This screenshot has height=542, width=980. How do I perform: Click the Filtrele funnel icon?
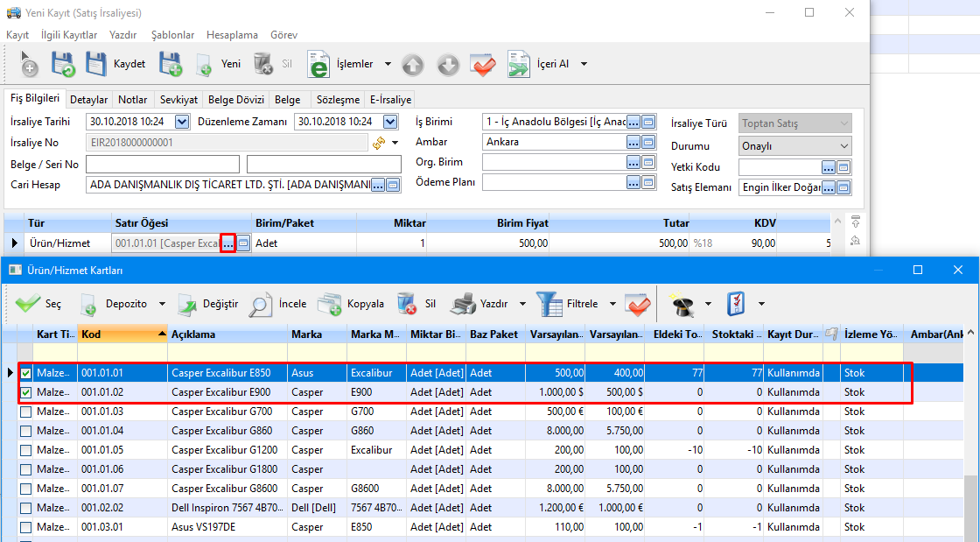(550, 304)
